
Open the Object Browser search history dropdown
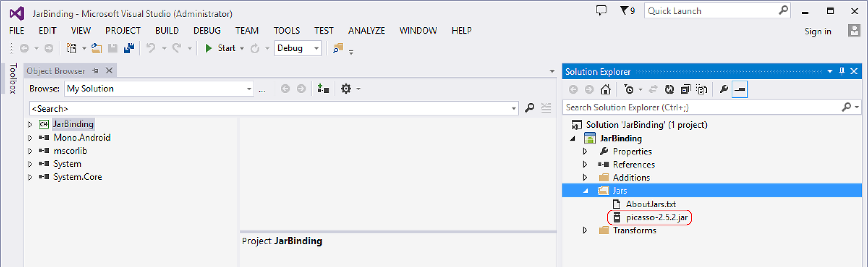514,108
